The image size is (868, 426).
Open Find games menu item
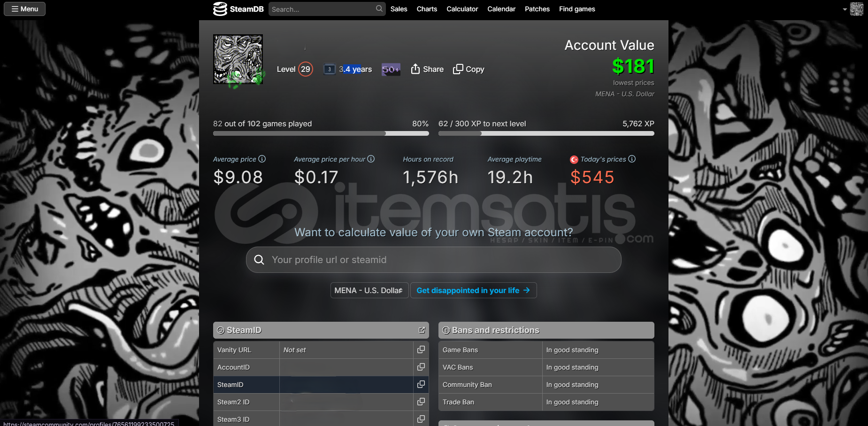pos(577,9)
